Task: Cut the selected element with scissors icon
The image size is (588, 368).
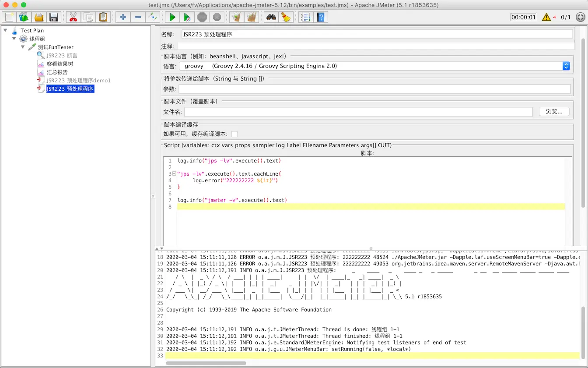Action: pyautogui.click(x=73, y=17)
